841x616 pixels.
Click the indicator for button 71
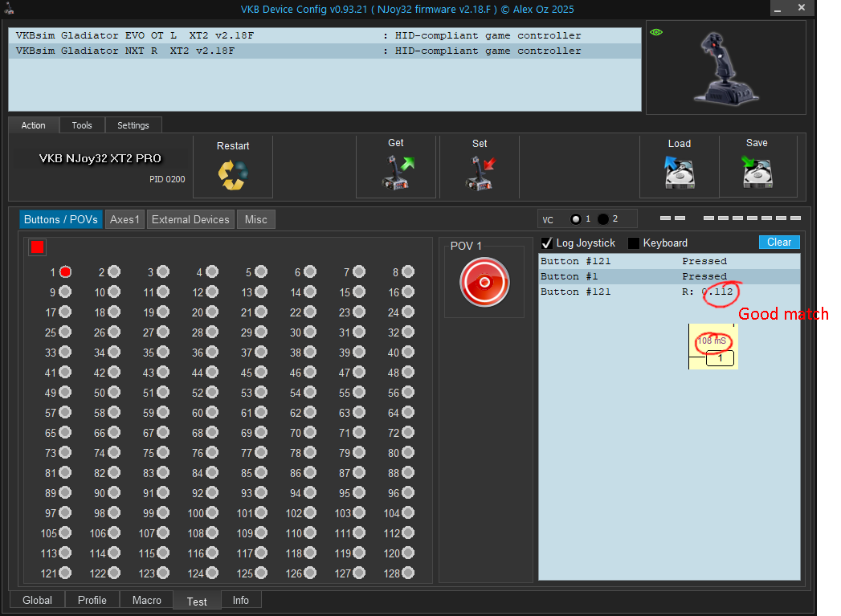pyautogui.click(x=359, y=432)
